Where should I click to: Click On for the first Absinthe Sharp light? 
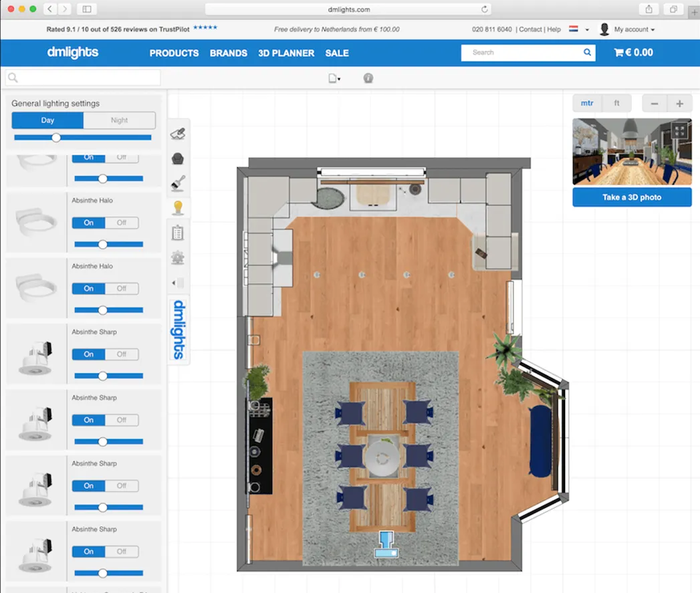coord(88,354)
